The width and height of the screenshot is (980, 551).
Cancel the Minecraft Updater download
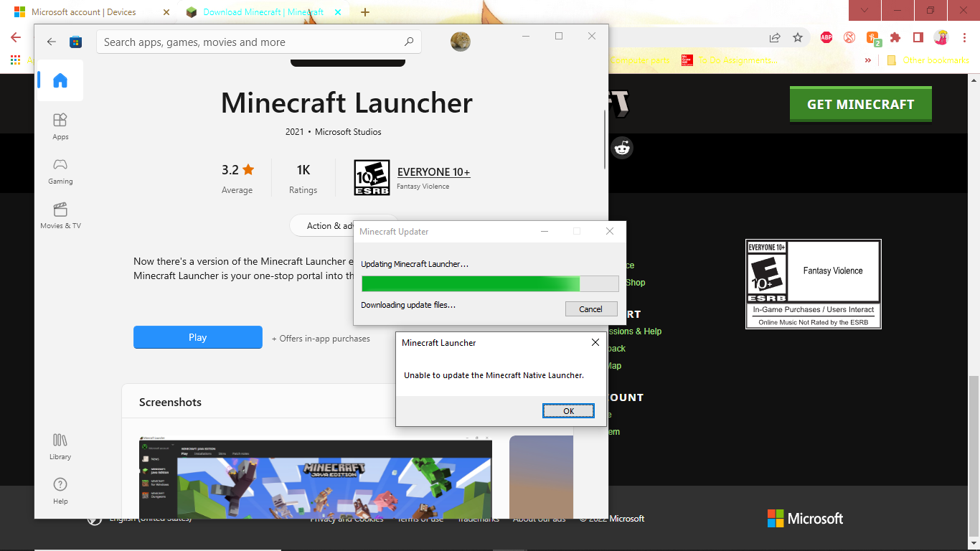tap(590, 309)
